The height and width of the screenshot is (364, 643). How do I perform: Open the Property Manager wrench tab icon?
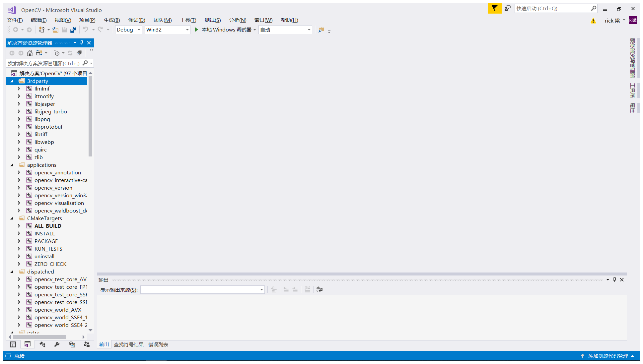[x=57, y=344]
